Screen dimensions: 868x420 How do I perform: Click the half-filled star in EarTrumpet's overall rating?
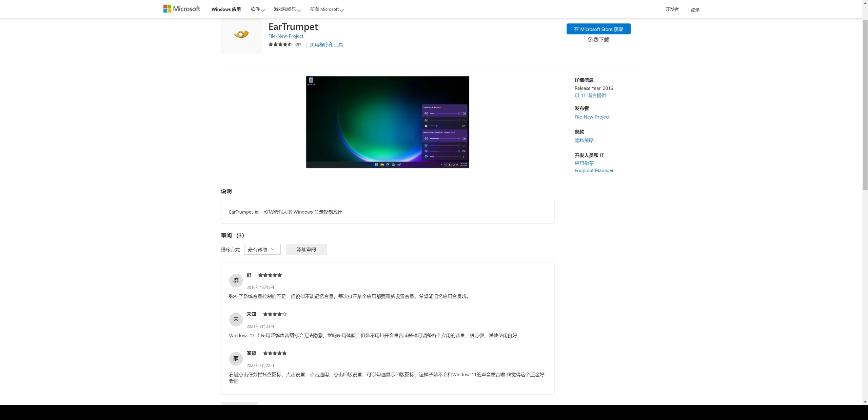pyautogui.click(x=290, y=44)
